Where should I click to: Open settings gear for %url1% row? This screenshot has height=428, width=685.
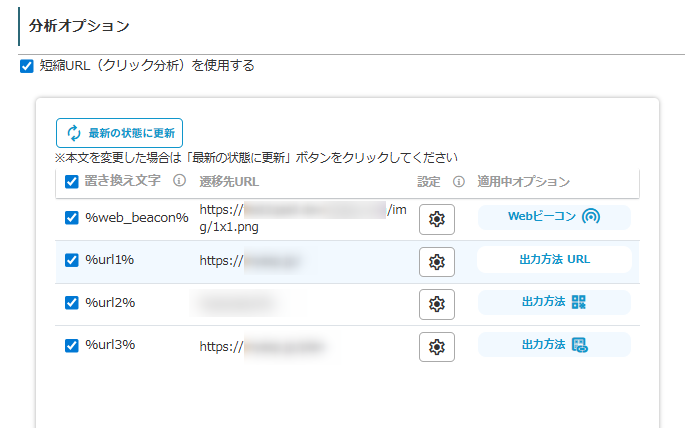[x=436, y=262]
